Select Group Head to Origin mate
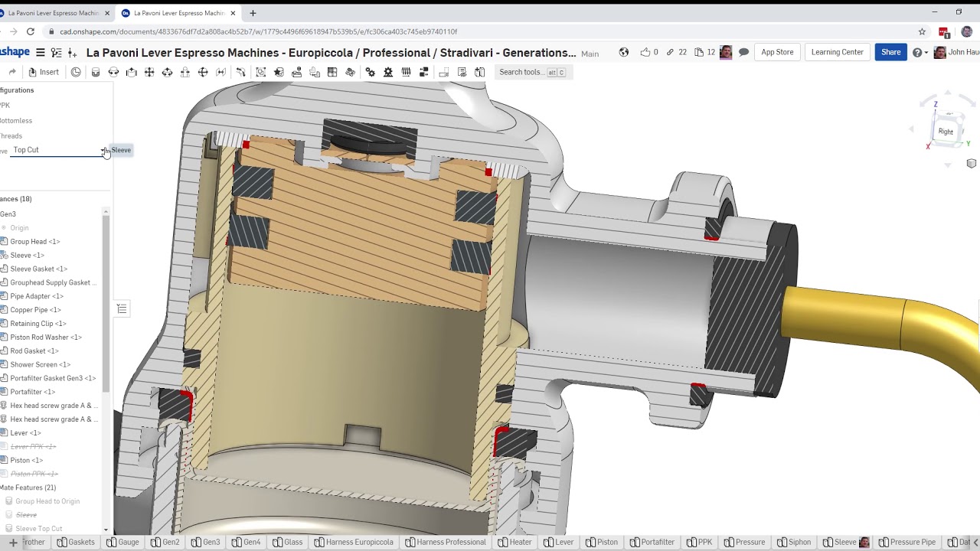980x551 pixels. pos(47,501)
